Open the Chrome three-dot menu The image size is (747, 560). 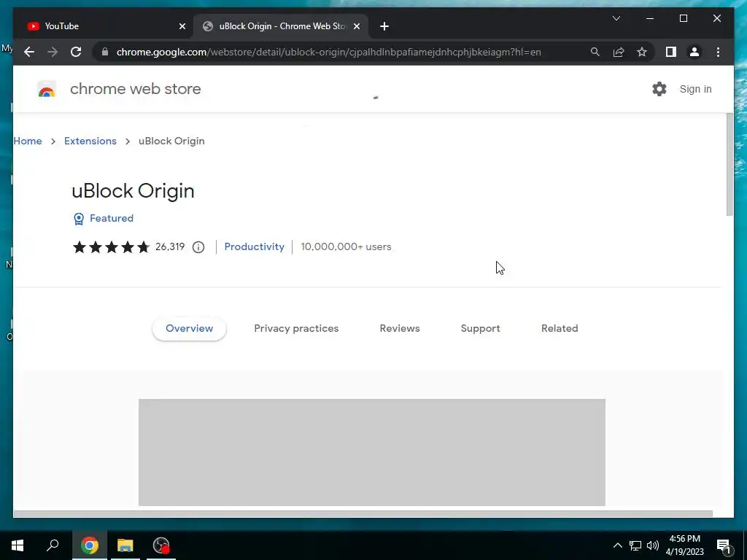[x=718, y=52]
